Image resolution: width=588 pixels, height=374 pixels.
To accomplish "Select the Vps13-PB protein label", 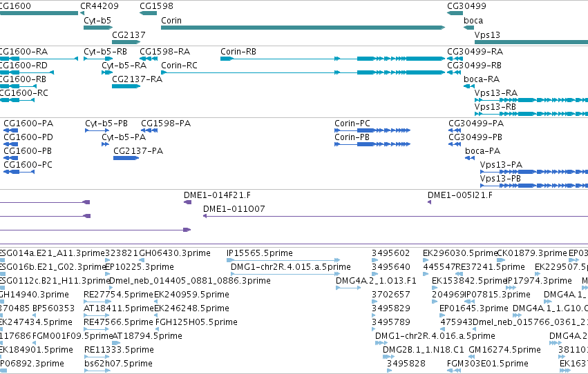I will [501, 179].
